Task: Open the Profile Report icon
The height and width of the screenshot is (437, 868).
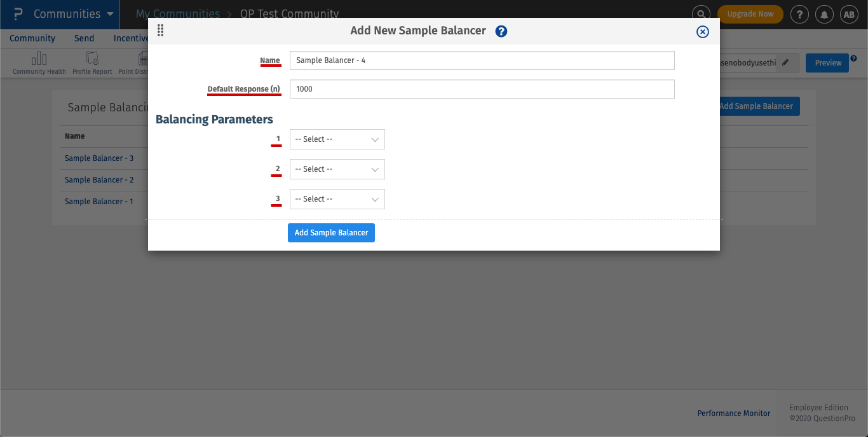Action: tap(92, 59)
